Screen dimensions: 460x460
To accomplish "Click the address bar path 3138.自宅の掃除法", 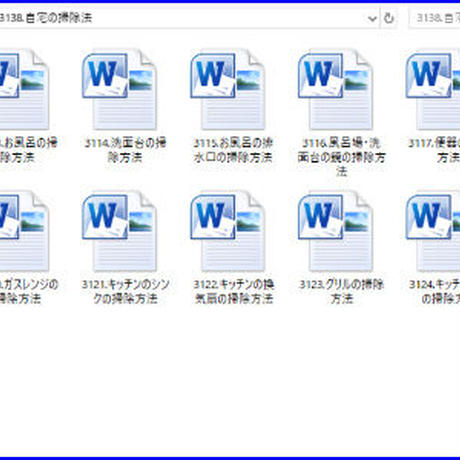I will point(45,18).
